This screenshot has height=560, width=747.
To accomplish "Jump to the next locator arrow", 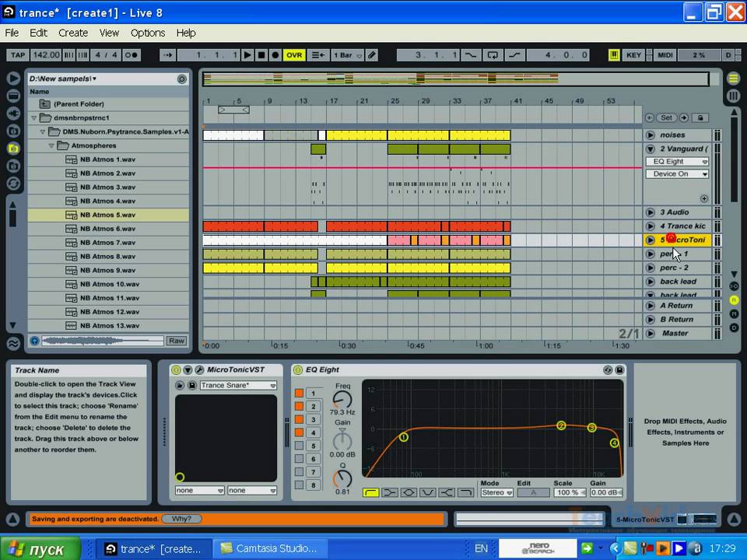I will click(x=684, y=117).
